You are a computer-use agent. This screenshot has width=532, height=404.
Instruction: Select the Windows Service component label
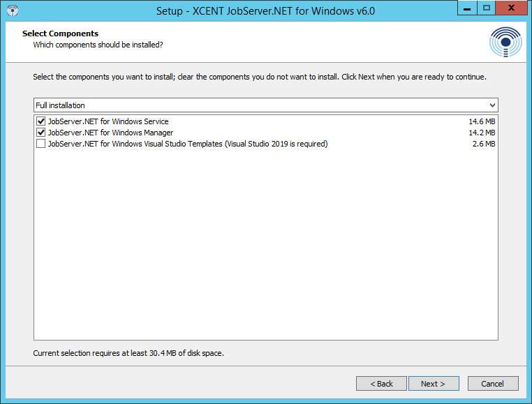(x=108, y=121)
